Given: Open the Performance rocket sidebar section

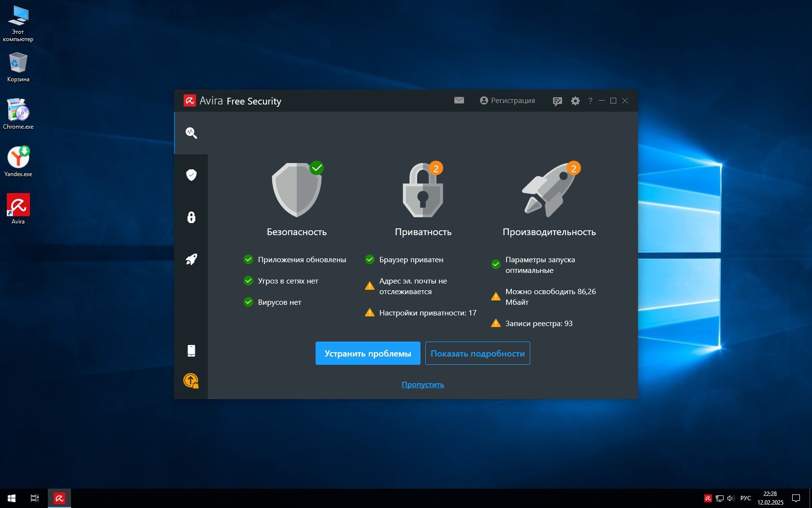Looking at the screenshot, I should tap(191, 259).
